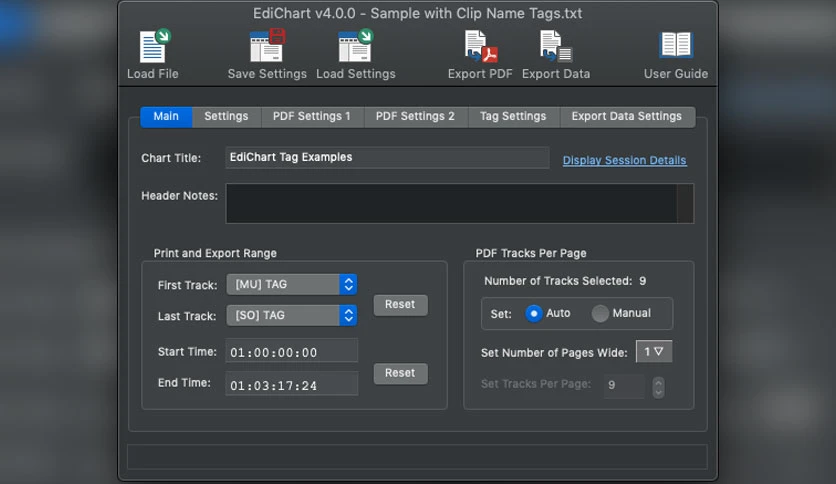Select the Auto radio button
Viewport: 836px width, 484px height.
(534, 313)
